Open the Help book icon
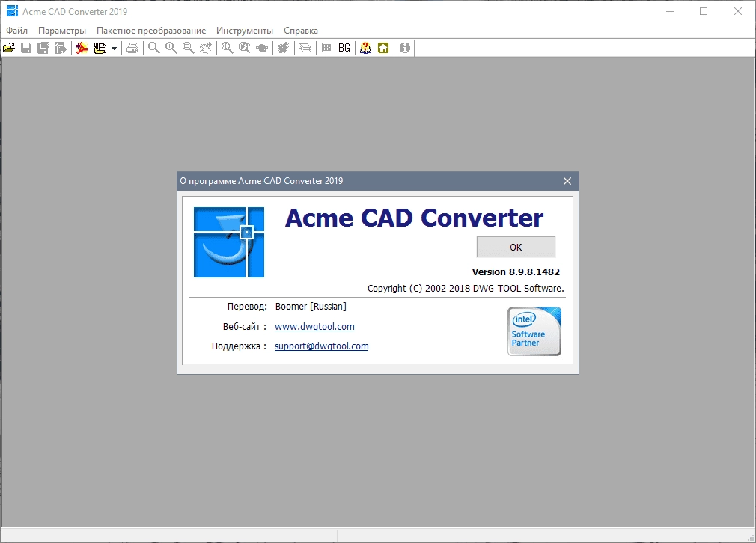The image size is (756, 543). [366, 48]
